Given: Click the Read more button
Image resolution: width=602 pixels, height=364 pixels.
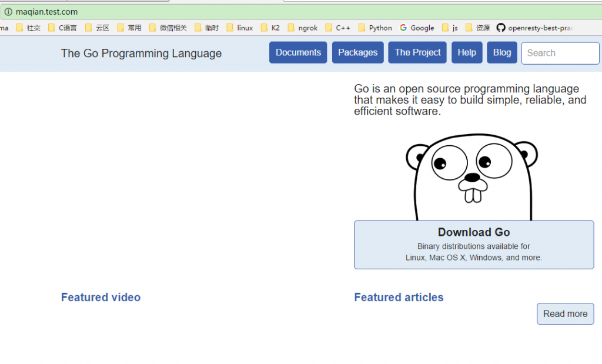Looking at the screenshot, I should [x=565, y=313].
